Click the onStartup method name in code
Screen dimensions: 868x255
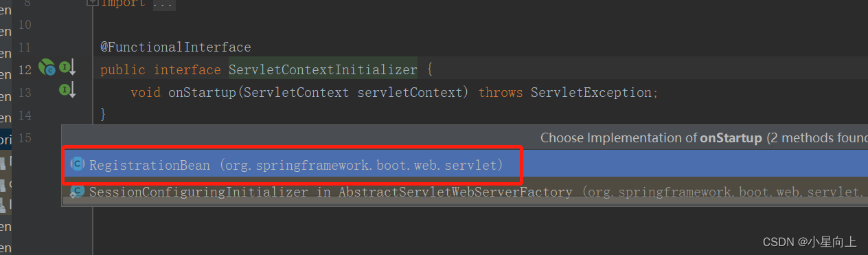tap(201, 92)
